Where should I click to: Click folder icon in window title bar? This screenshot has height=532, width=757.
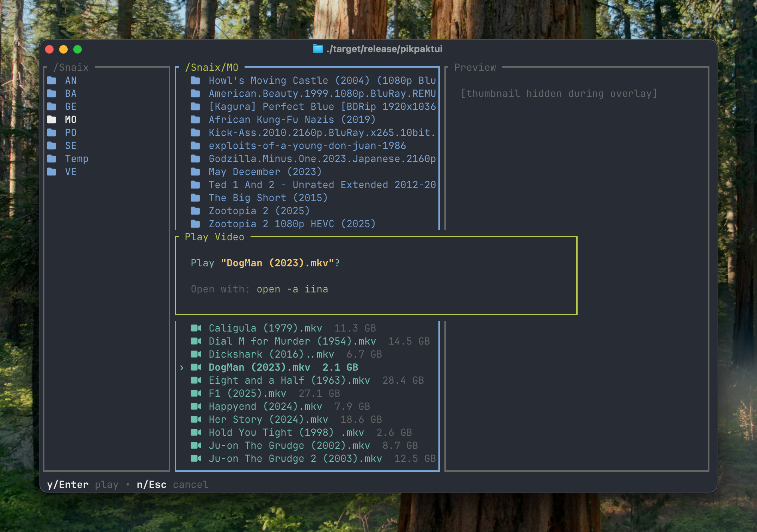click(318, 49)
